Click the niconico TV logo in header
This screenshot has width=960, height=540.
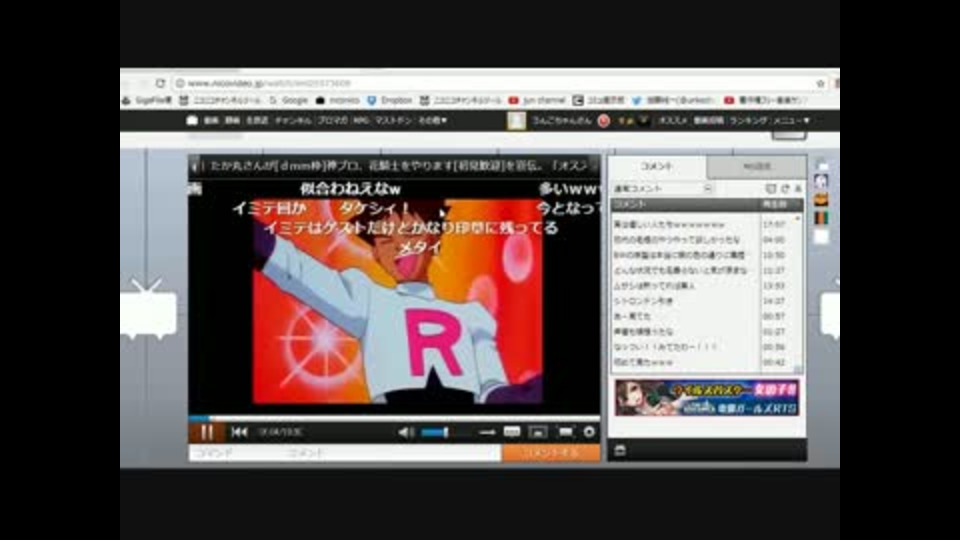[x=192, y=121]
